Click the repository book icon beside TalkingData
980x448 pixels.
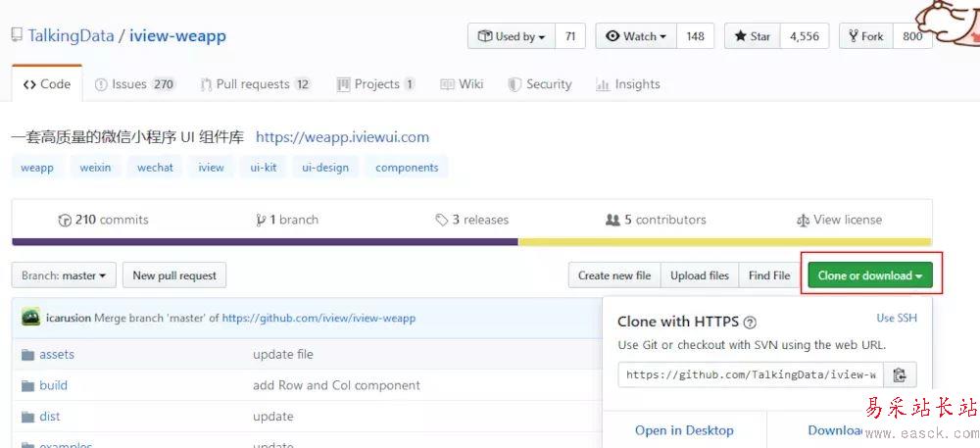(17, 35)
